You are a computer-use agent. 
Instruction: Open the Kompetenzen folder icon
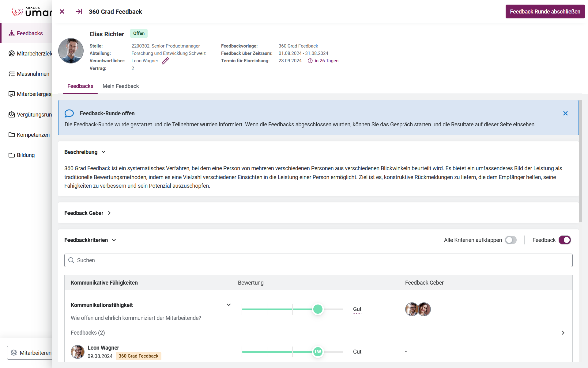(x=12, y=135)
